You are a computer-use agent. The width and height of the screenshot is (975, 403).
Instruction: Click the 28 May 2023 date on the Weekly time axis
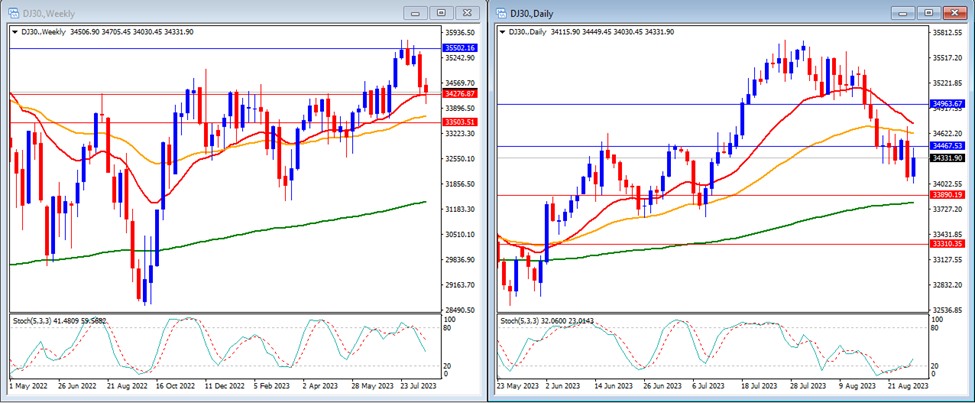pos(372,386)
